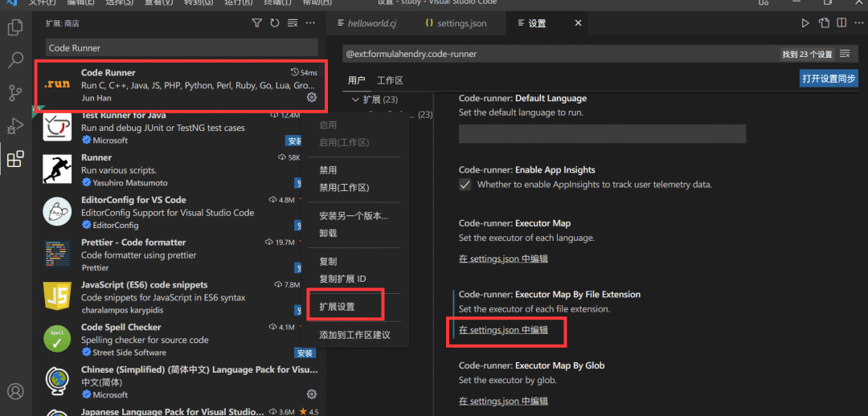Open the Accounts icon in activity bar
Image resolution: width=868 pixels, height=416 pixels.
(x=15, y=391)
